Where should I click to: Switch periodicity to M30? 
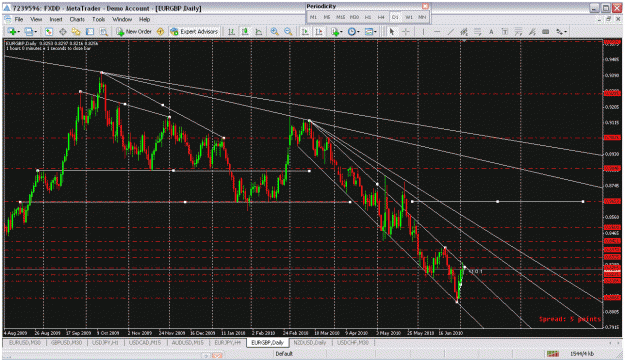354,17
